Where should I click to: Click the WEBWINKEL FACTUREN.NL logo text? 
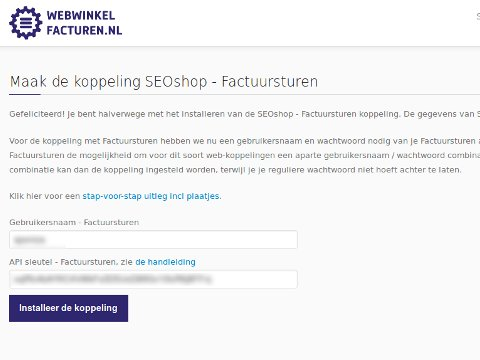coord(84,23)
